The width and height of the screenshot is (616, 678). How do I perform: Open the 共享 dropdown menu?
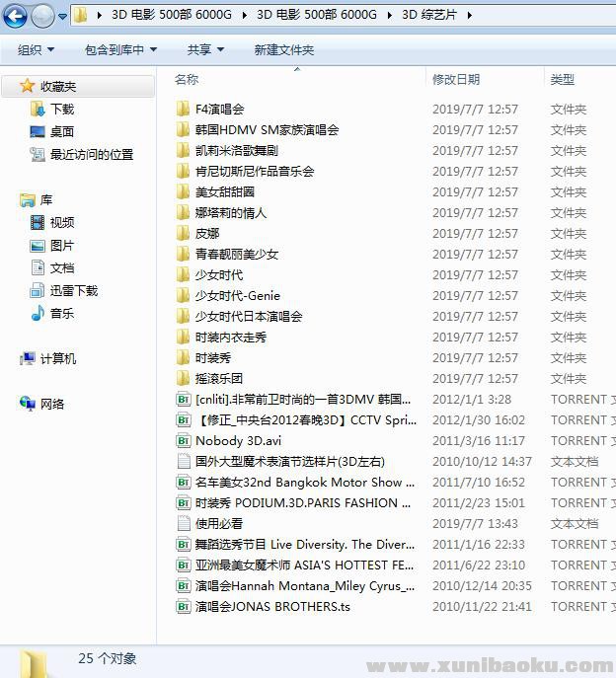pos(205,49)
